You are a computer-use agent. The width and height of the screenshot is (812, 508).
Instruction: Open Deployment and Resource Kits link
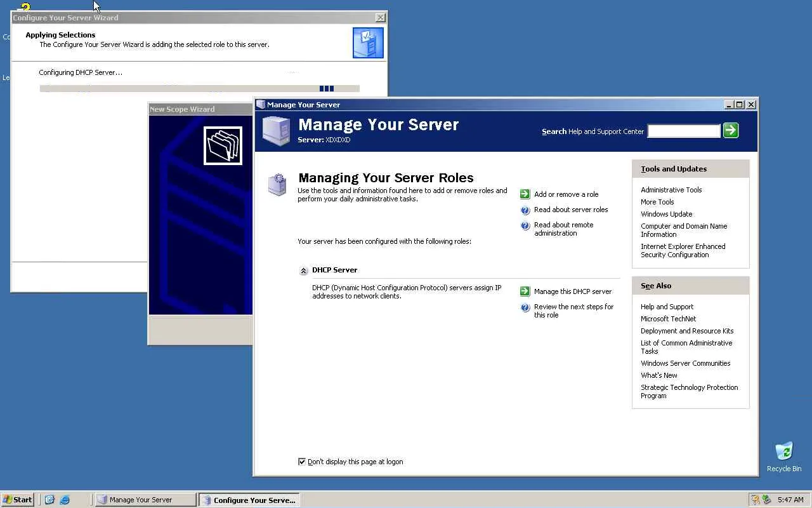(x=687, y=331)
